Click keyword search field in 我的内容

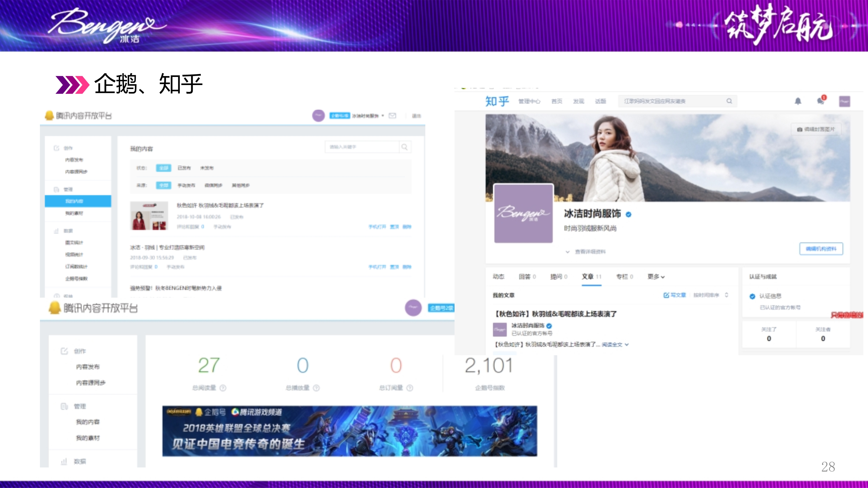coord(362,147)
